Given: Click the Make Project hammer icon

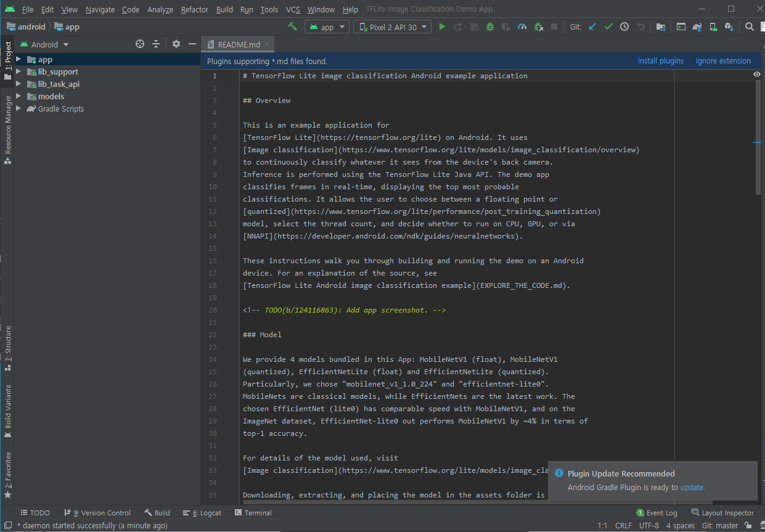Looking at the screenshot, I should coord(293,27).
